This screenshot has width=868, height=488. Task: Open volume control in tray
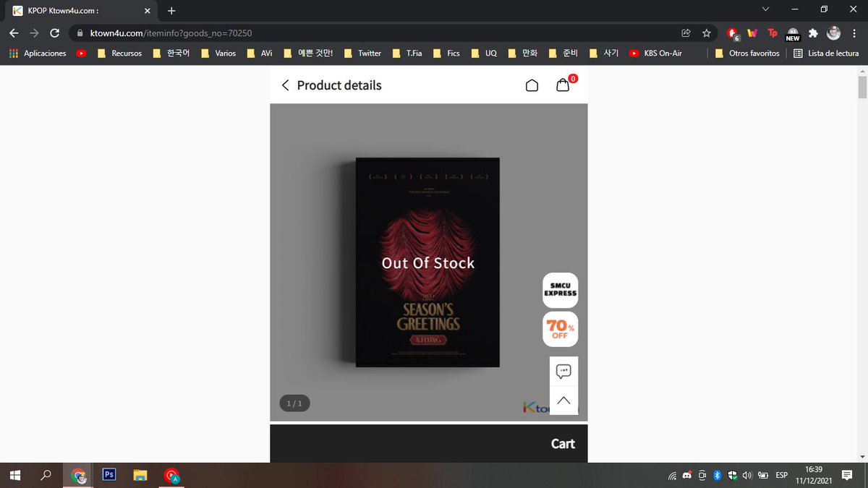tap(747, 476)
